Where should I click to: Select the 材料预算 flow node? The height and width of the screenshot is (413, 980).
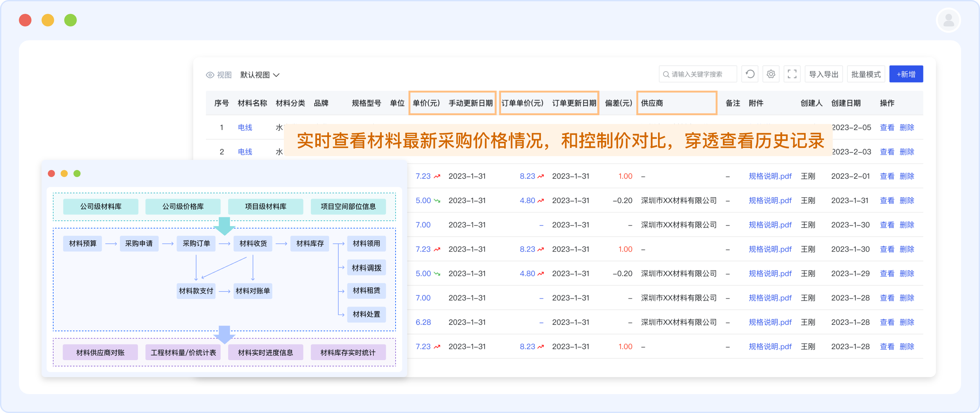(x=82, y=244)
